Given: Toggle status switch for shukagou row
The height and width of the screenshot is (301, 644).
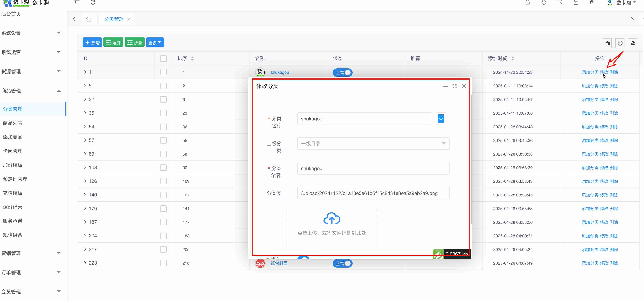Looking at the screenshot, I should point(342,72).
